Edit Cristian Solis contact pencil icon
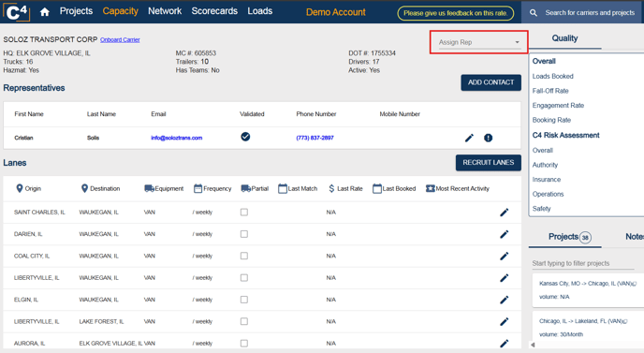The image size is (644, 353). click(469, 138)
